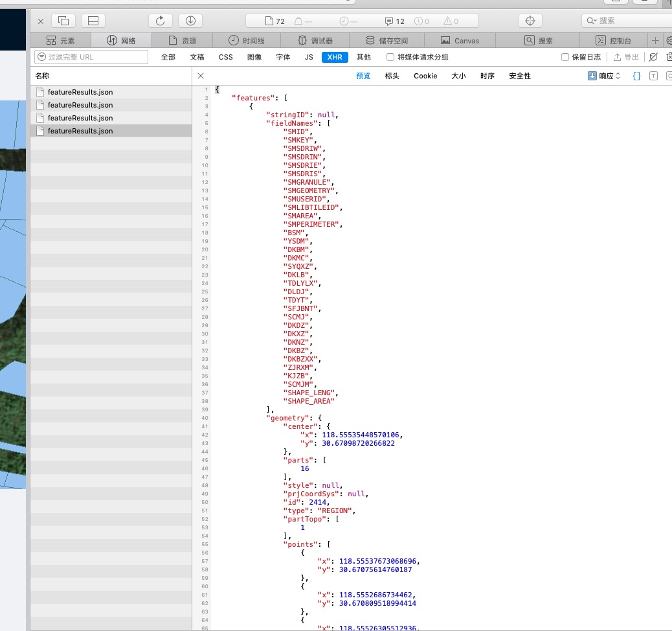Screen dimensions: 672x631
Task: Open the 储存空间 tab
Action: tap(387, 41)
